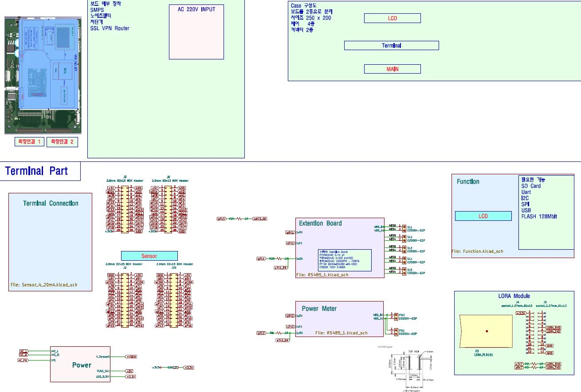Click the MAIN box in Case 구성도
This screenshot has height=392, width=581.
tap(393, 69)
